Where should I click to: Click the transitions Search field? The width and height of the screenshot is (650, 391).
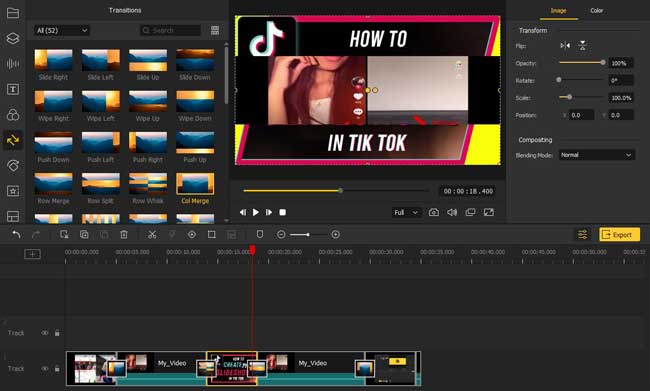(x=170, y=30)
